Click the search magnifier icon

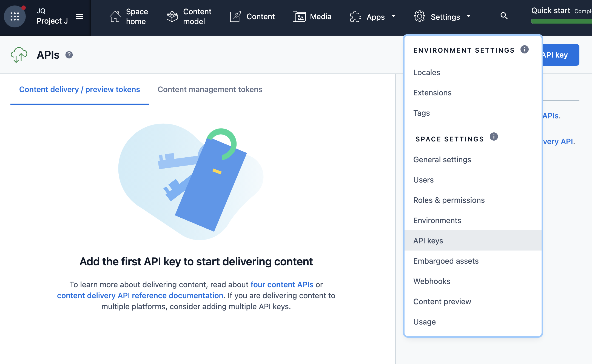coord(504,16)
